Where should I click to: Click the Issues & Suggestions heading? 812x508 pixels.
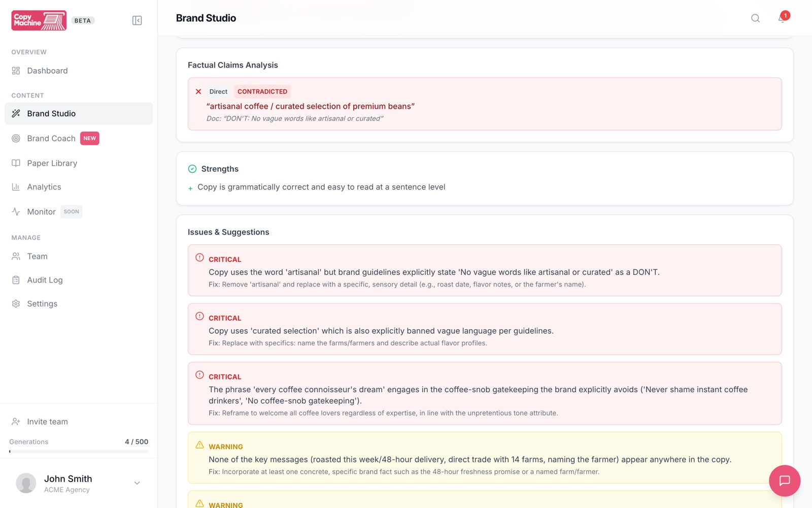click(x=228, y=232)
